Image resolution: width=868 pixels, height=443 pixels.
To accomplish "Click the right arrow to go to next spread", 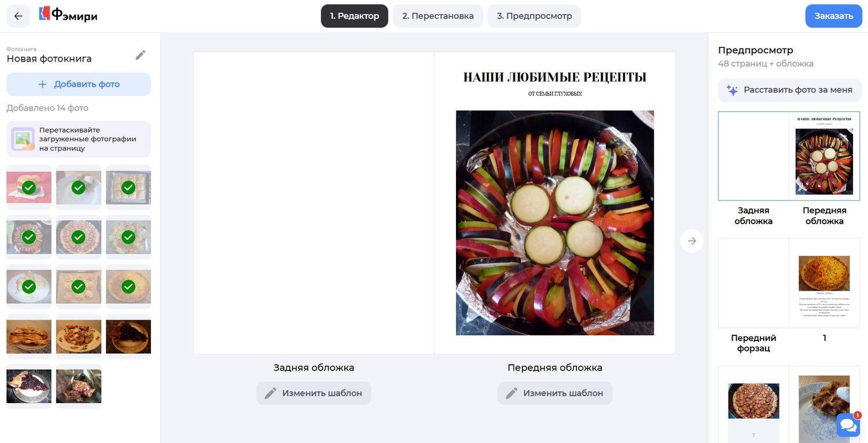I will point(692,240).
